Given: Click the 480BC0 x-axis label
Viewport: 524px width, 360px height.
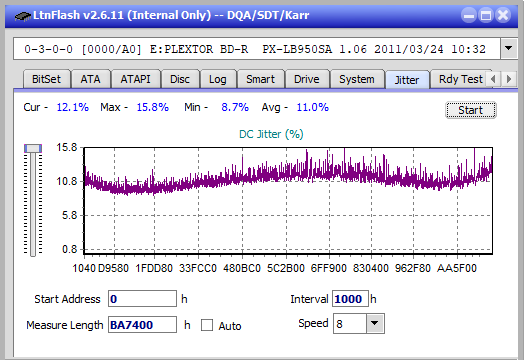Looking at the screenshot, I should coord(242,268).
